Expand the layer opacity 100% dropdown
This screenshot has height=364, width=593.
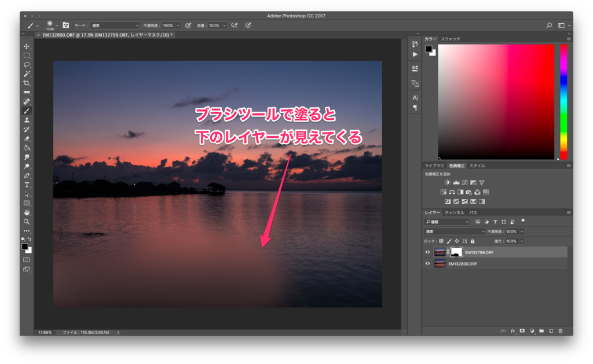522,231
